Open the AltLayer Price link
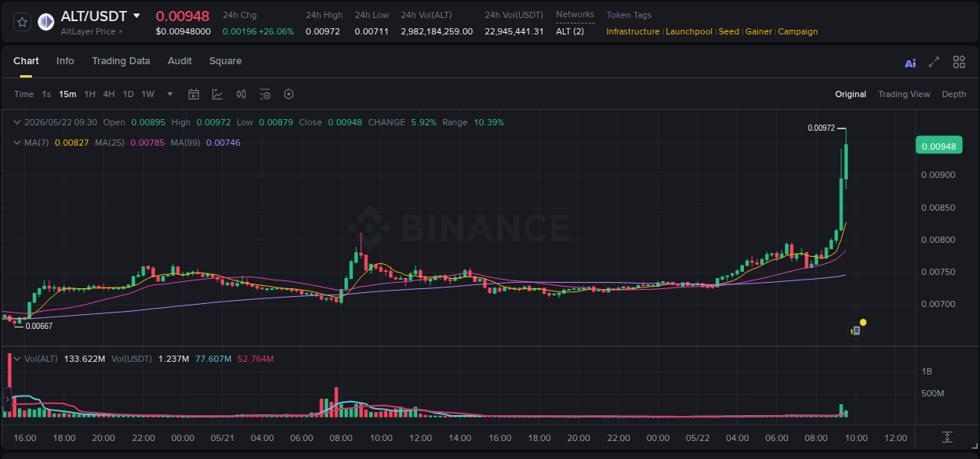The width and height of the screenshot is (980, 459). [92, 31]
